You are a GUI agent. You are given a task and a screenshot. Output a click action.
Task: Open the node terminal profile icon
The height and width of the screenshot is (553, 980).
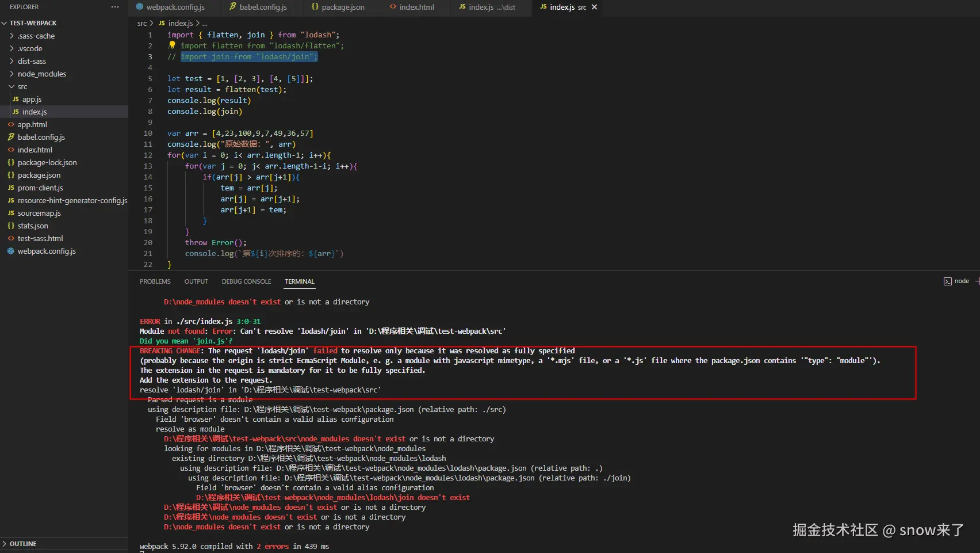pos(947,281)
